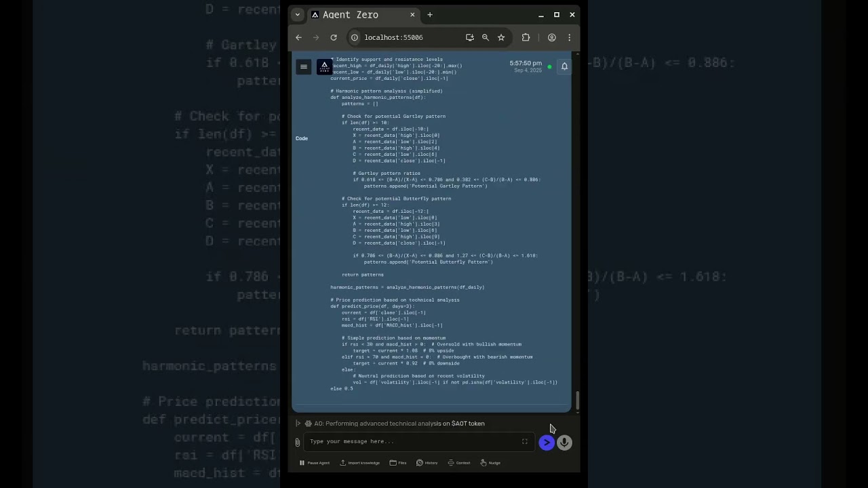Click the chat vertical scrollbar
This screenshot has height=488, width=868.
point(577,400)
